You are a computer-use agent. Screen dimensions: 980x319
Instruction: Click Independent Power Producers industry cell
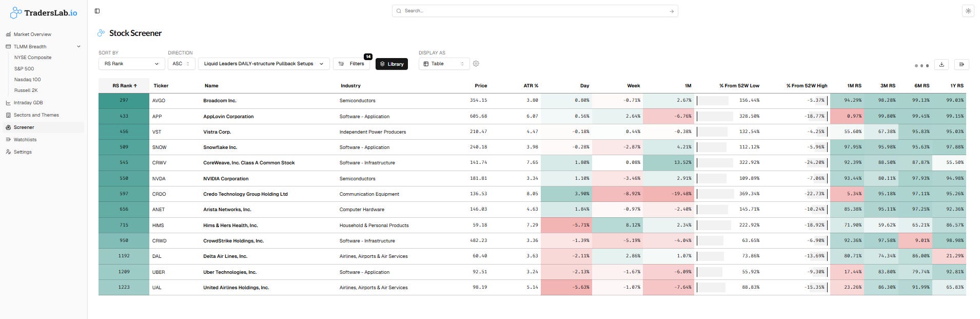pos(373,132)
